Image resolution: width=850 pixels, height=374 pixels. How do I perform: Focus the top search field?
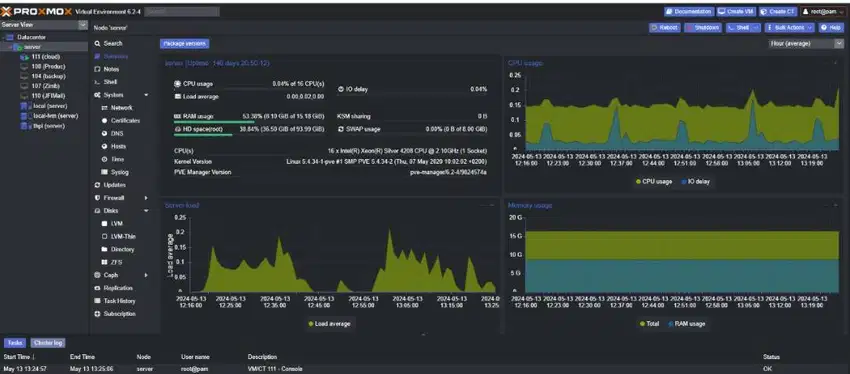(182, 11)
